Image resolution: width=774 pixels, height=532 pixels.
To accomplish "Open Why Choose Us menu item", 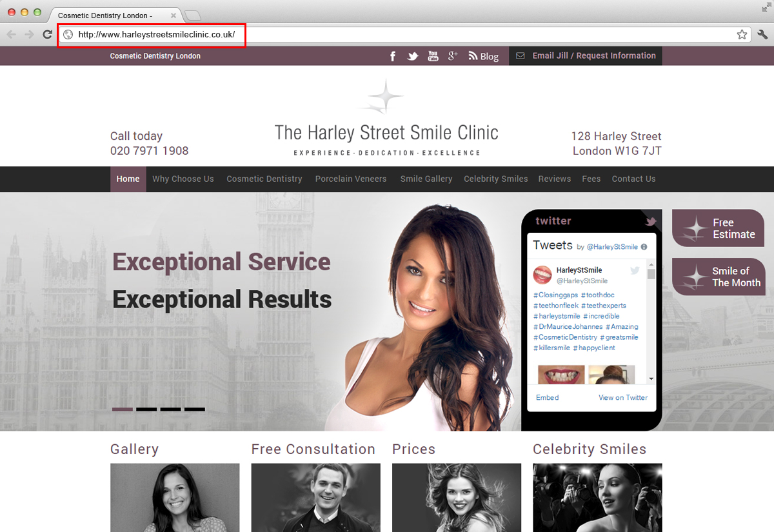I will coord(183,179).
